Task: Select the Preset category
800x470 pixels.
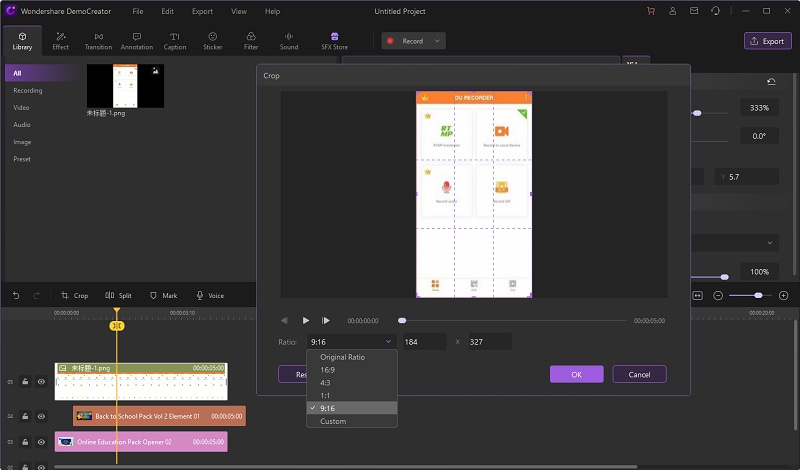Action: [x=22, y=159]
